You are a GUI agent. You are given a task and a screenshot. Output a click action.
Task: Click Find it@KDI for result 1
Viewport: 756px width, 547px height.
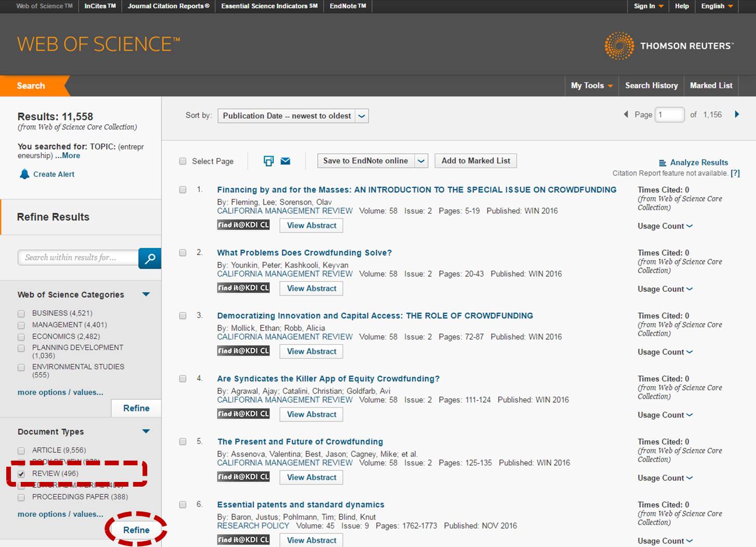(x=243, y=225)
